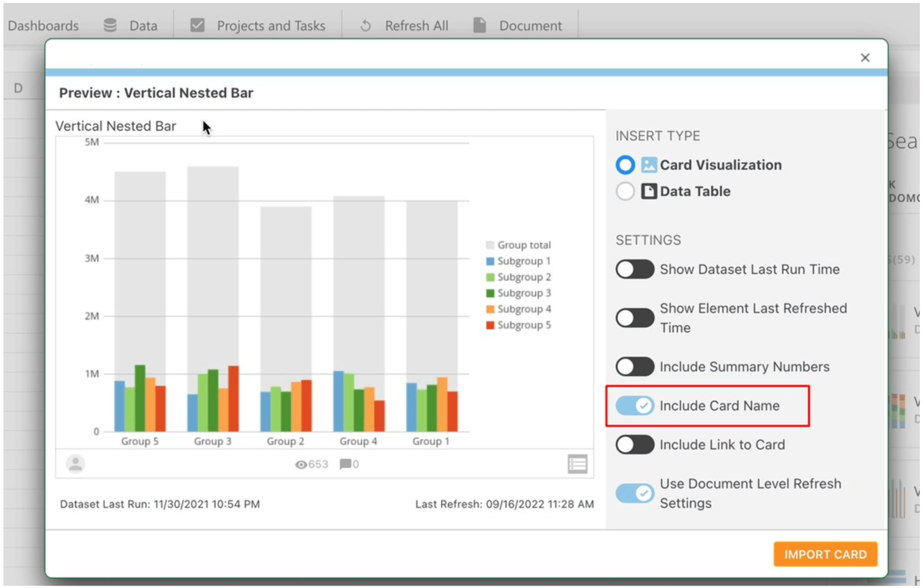Select Card Visualization radio button
Screen dimensions: 923x588
(625, 165)
